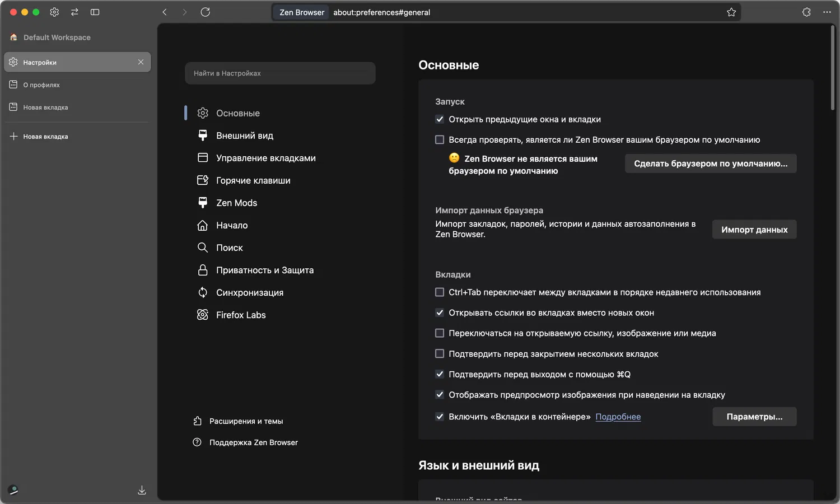Open downloads icon in sidebar bottom
The width and height of the screenshot is (840, 504).
pyautogui.click(x=142, y=491)
